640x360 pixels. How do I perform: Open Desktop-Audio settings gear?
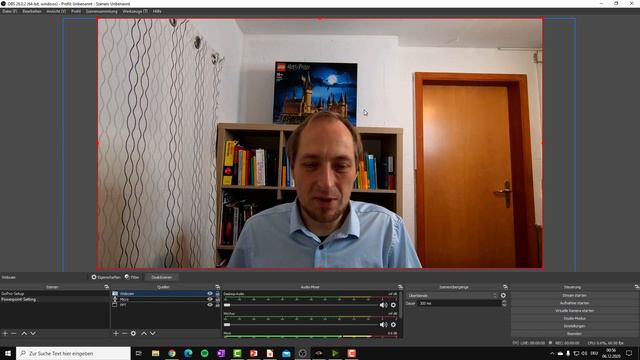coord(393,305)
